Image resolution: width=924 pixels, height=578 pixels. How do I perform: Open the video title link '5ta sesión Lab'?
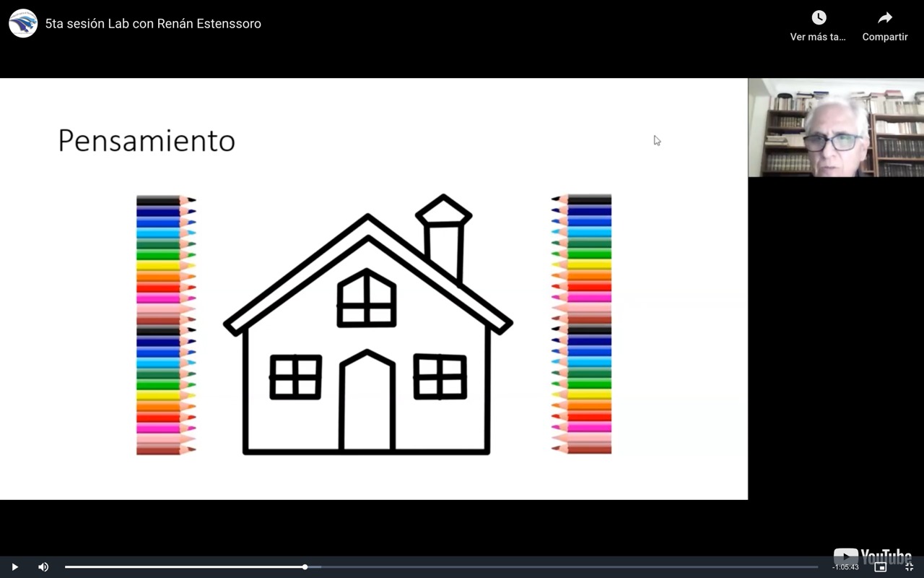153,24
